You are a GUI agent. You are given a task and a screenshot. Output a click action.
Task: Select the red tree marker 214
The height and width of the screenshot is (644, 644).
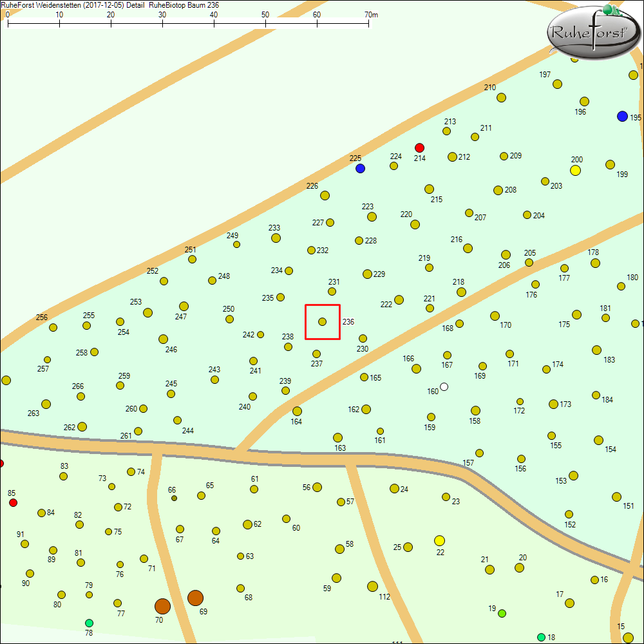click(x=419, y=147)
